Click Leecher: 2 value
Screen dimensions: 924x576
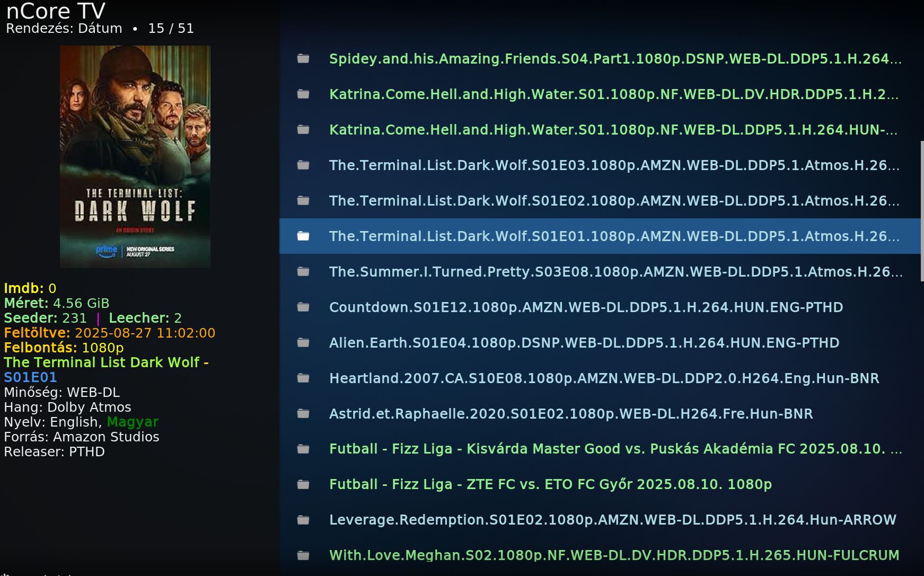[145, 318]
